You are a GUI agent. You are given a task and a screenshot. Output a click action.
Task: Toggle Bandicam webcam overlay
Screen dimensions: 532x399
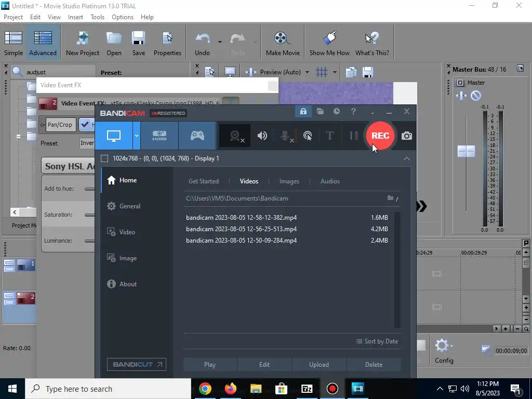pos(235,136)
